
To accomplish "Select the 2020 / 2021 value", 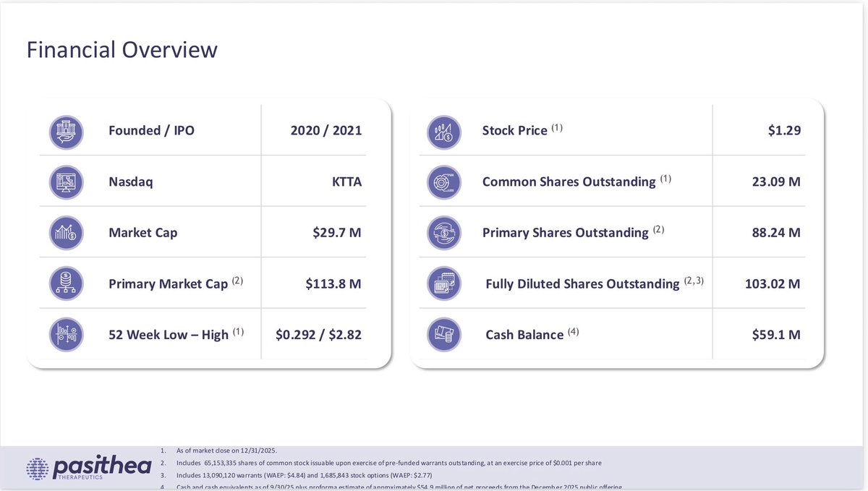I will tap(325, 131).
